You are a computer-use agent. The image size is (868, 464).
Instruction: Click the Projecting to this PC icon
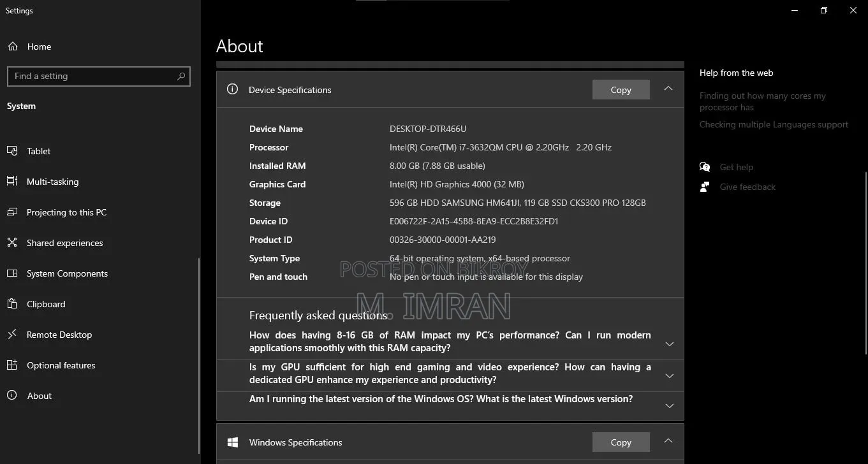pyautogui.click(x=12, y=212)
